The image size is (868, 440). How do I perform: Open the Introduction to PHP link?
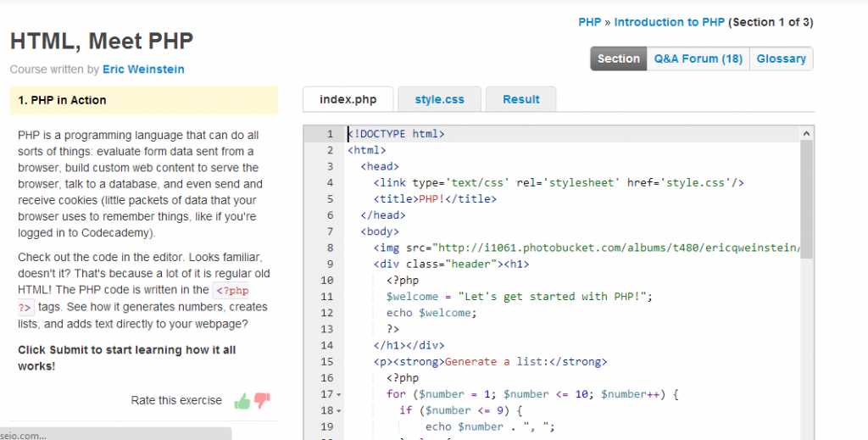pyautogui.click(x=670, y=22)
